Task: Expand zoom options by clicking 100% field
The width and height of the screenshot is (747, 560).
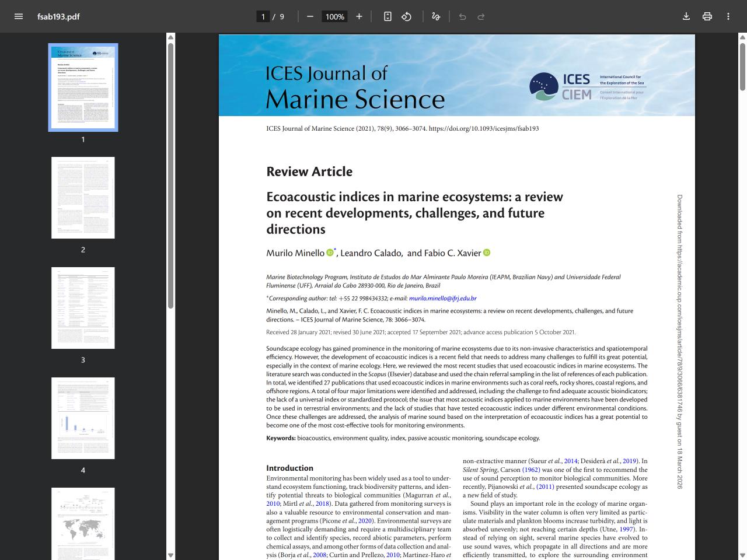Action: (334, 16)
